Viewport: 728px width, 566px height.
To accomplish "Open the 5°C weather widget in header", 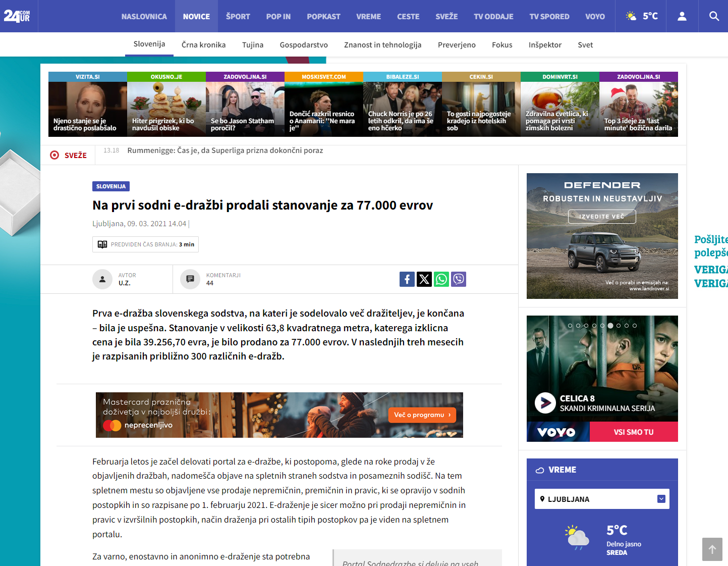I will [x=642, y=16].
